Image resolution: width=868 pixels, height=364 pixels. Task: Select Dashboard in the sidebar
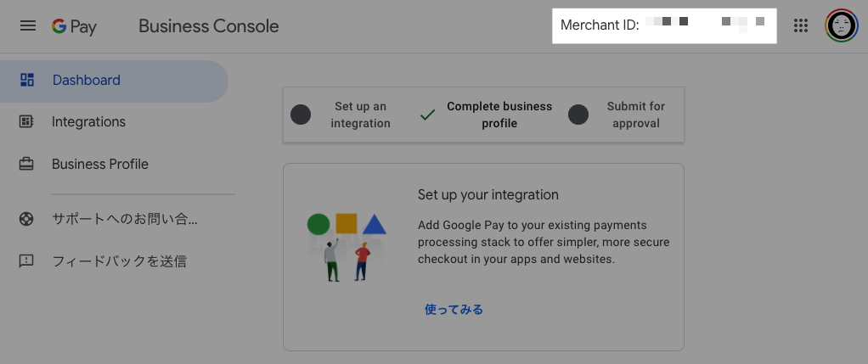114,81
